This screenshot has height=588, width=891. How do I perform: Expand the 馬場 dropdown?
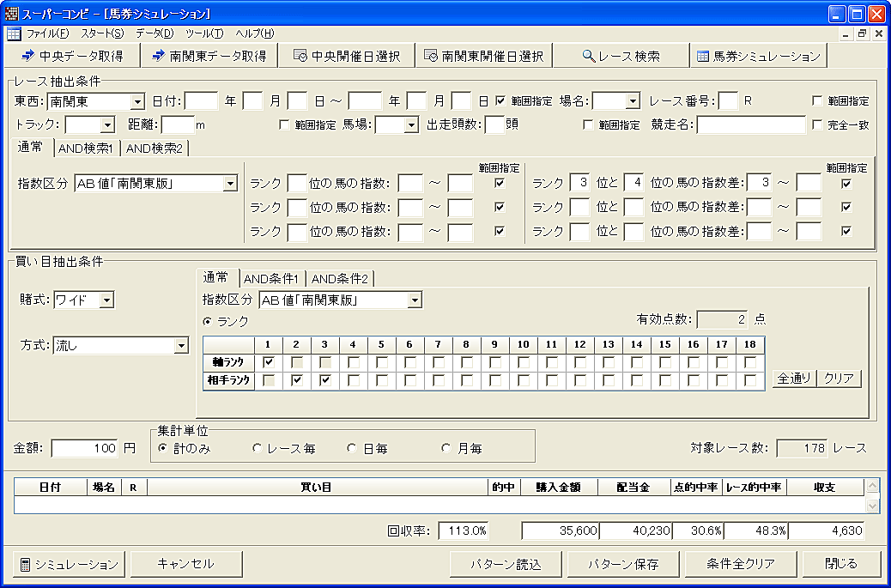(x=411, y=125)
